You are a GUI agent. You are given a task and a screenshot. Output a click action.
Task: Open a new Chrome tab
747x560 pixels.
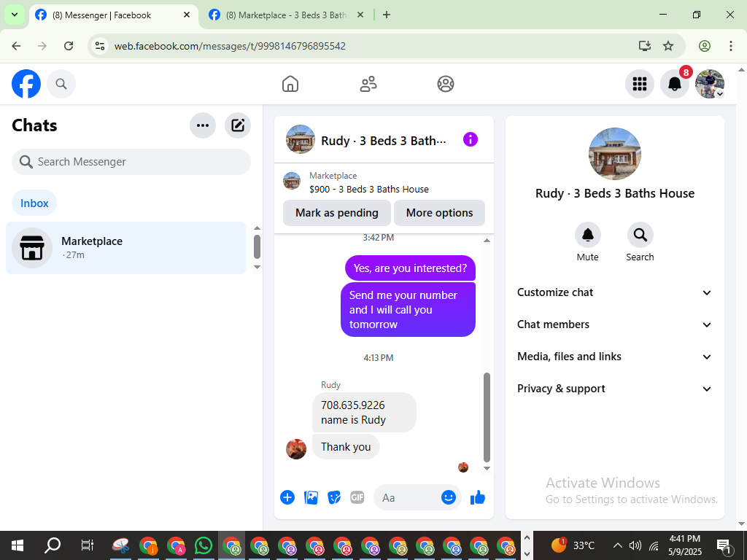click(x=387, y=15)
